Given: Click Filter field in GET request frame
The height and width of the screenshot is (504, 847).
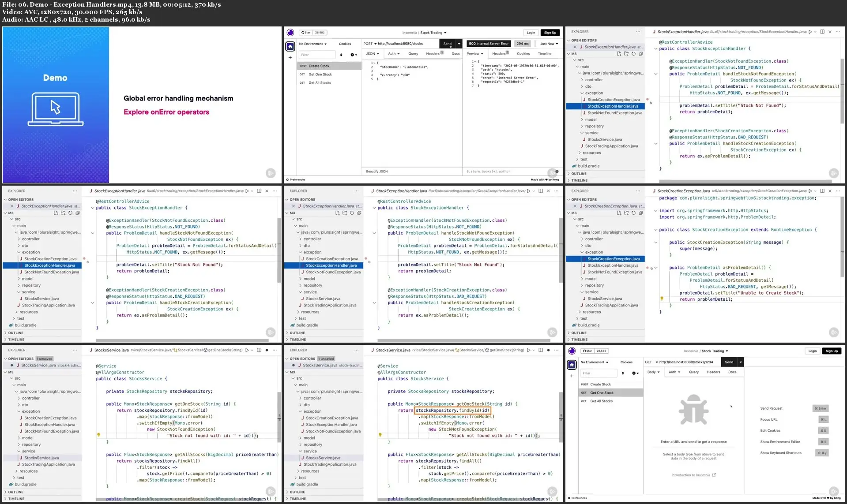Looking at the screenshot, I should [598, 373].
